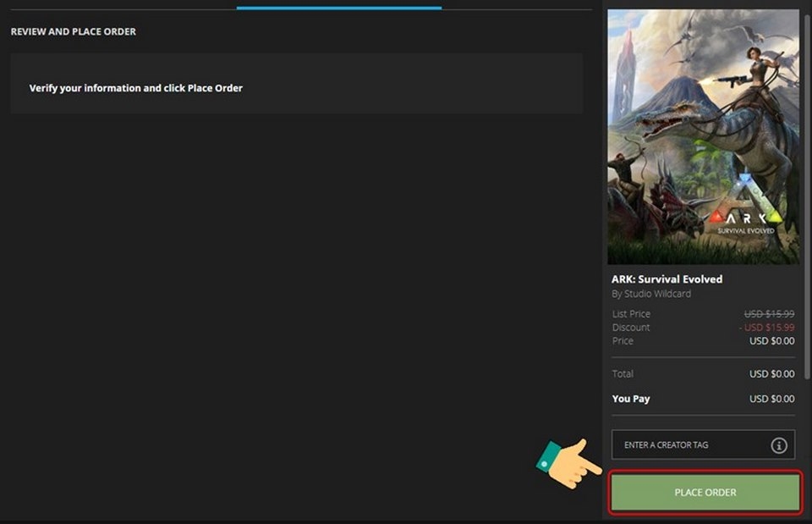Click the Discount USD $15.99 line
The image size is (812, 524).
click(703, 327)
